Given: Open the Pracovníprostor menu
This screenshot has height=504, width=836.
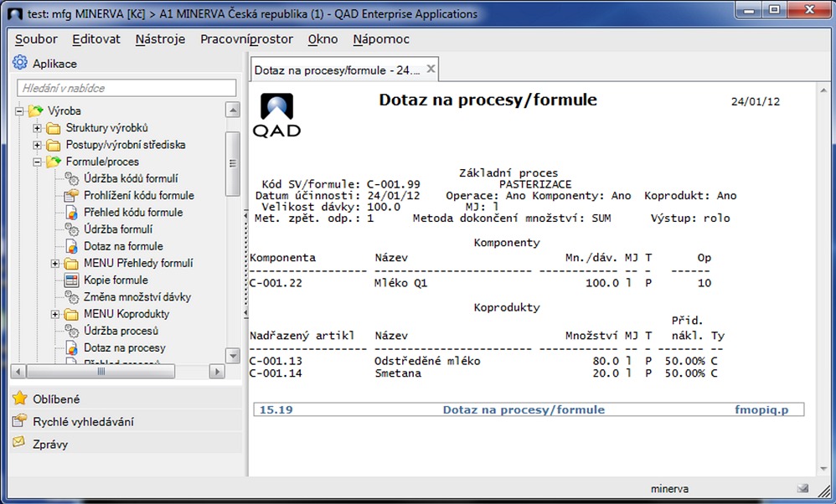Looking at the screenshot, I should click(247, 39).
